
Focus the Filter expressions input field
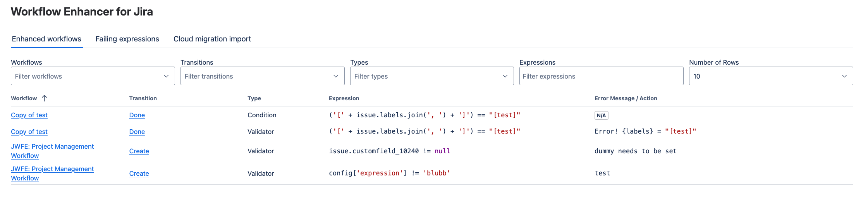(x=601, y=76)
